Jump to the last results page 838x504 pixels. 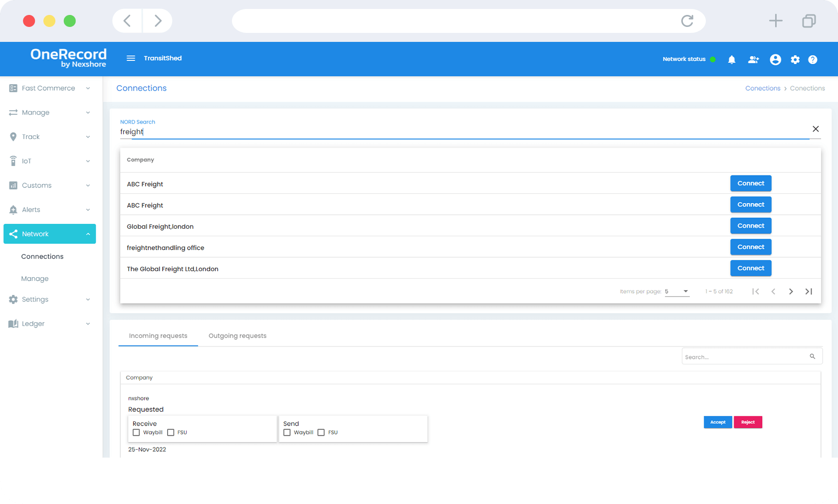click(809, 292)
